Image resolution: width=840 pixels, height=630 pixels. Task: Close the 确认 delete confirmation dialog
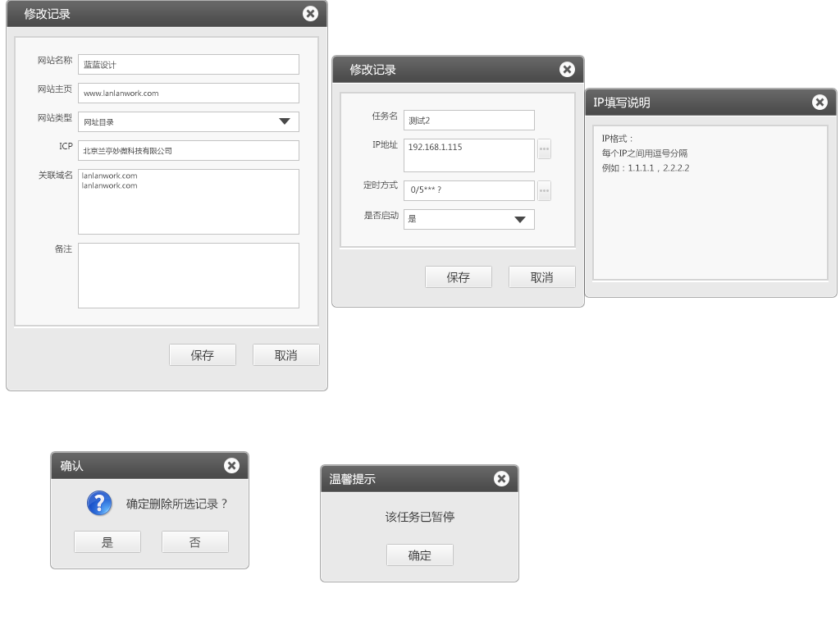pos(231,465)
